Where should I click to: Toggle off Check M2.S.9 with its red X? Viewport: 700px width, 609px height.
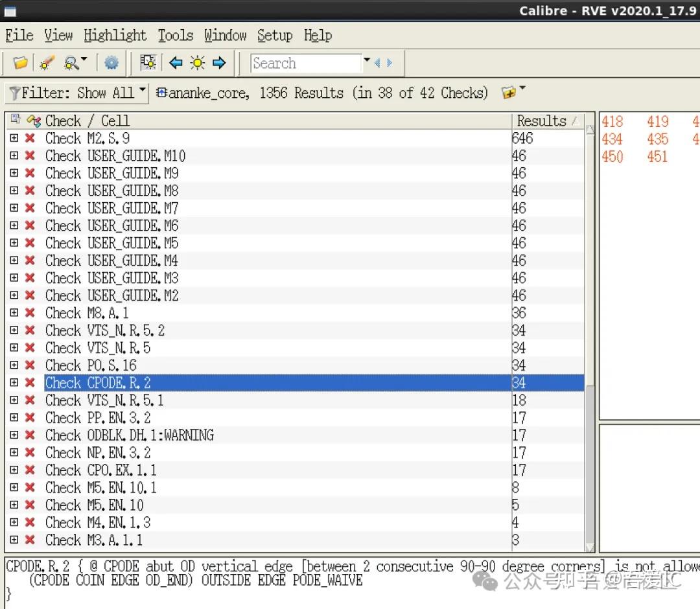(x=30, y=138)
